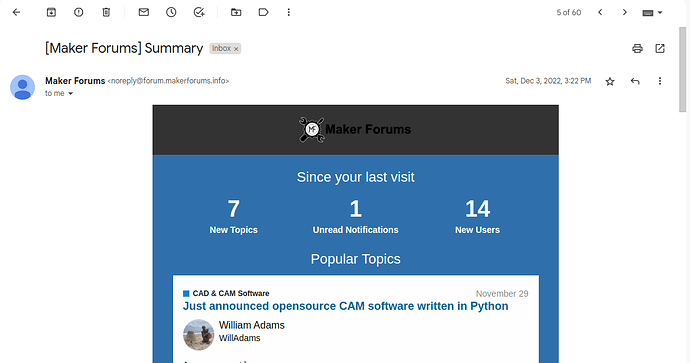Click the 'Sat, Dec 3, 2022, 3:22 PM' timestamp
This screenshot has height=363, width=690.
coord(548,81)
